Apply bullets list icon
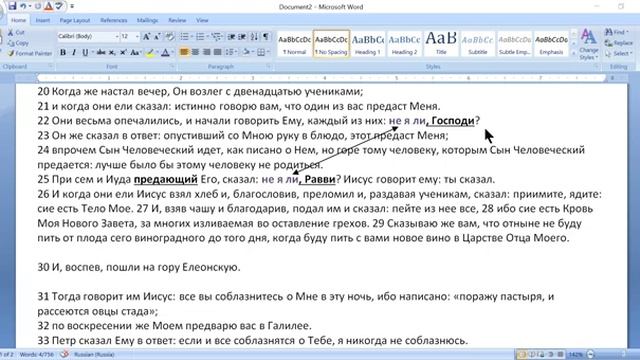This screenshot has height=360, width=640. pos(184,37)
